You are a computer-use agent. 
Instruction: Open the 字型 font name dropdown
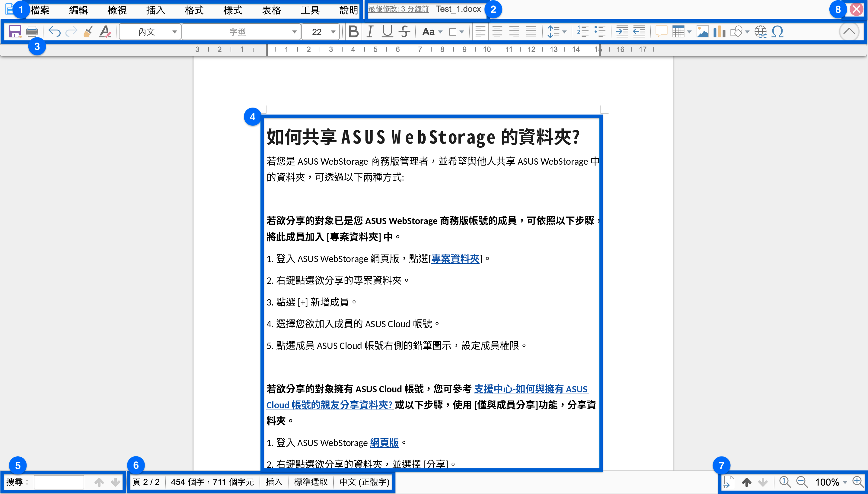[241, 32]
